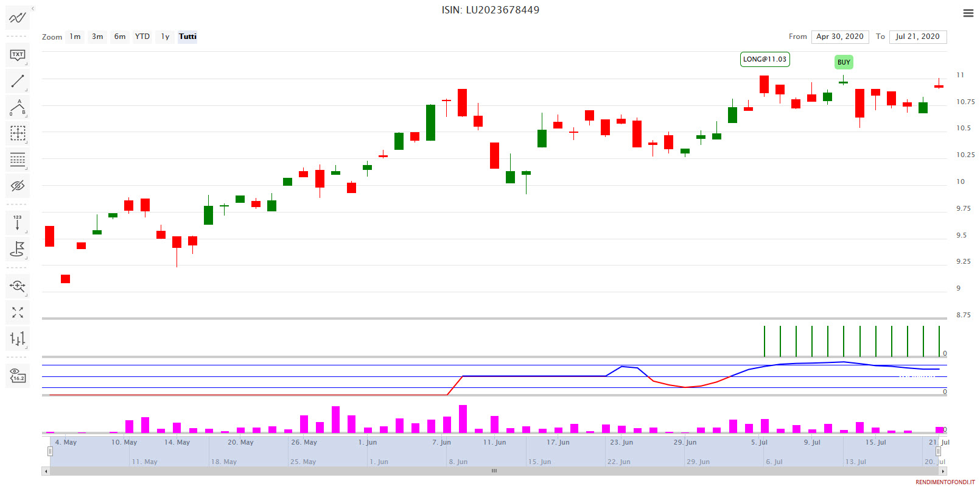Choose the measure tool with dashed box
The image size is (980, 486).
17,133
